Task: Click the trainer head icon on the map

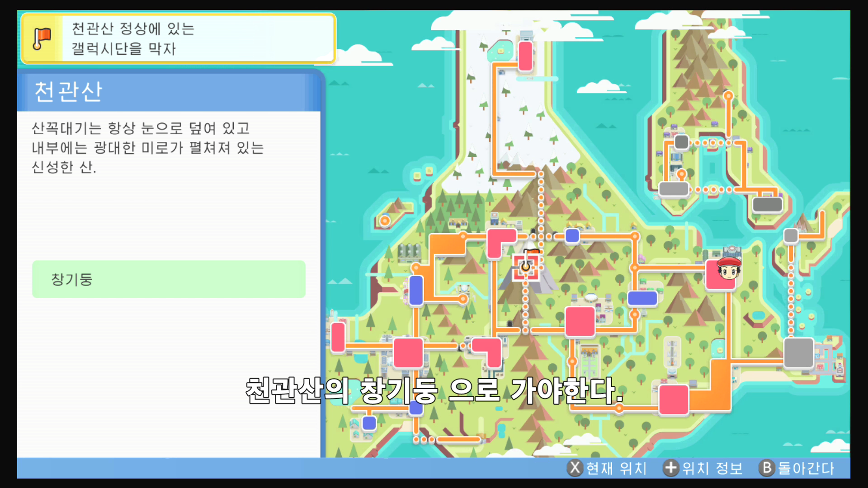Action: tap(729, 269)
